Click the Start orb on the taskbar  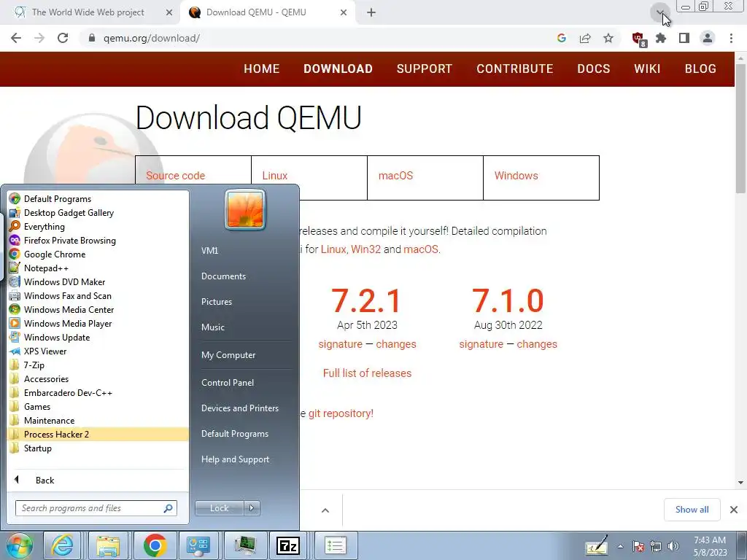click(20, 545)
